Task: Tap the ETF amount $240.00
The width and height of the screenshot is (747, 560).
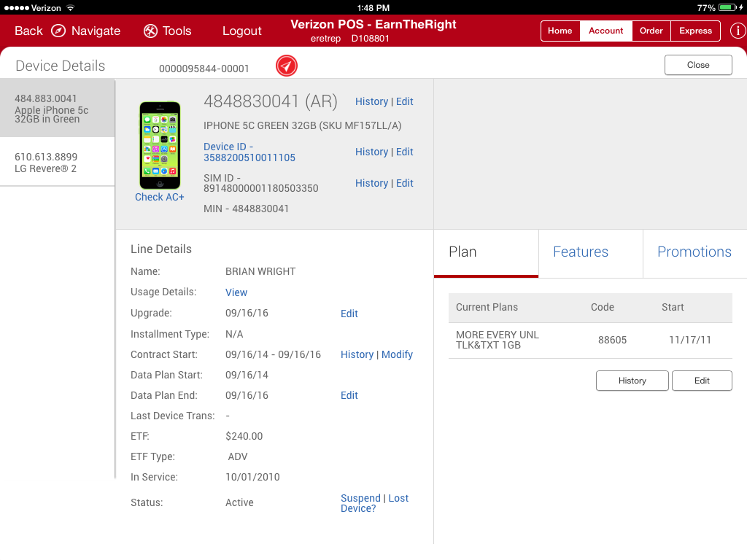Action: click(244, 436)
